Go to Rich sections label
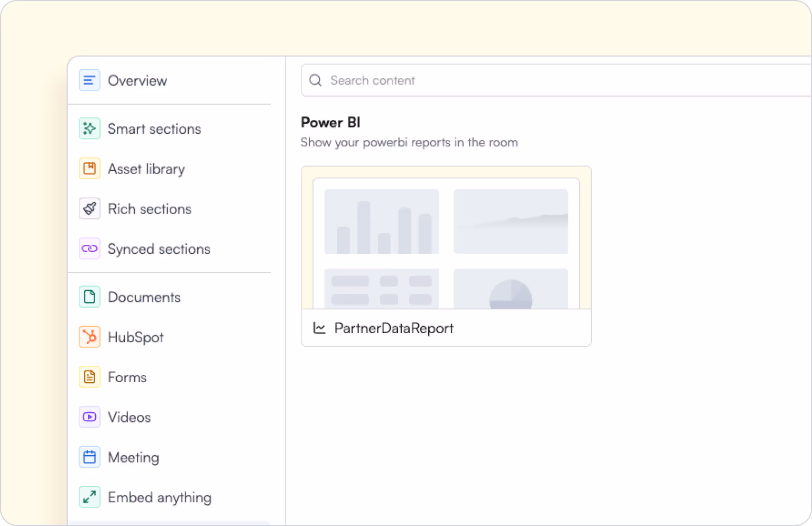 pos(150,209)
